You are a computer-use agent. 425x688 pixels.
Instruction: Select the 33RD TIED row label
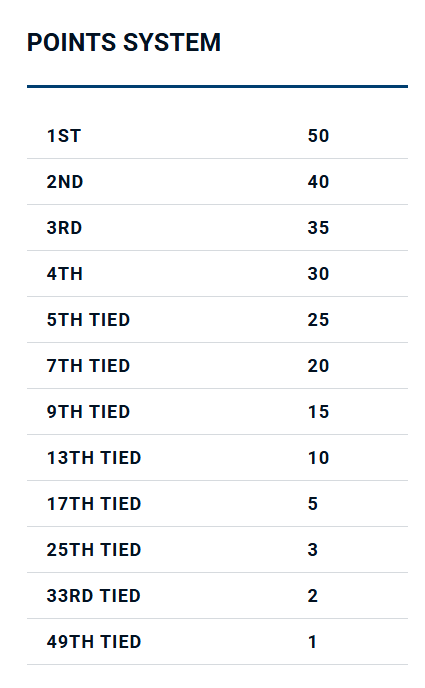(94, 596)
